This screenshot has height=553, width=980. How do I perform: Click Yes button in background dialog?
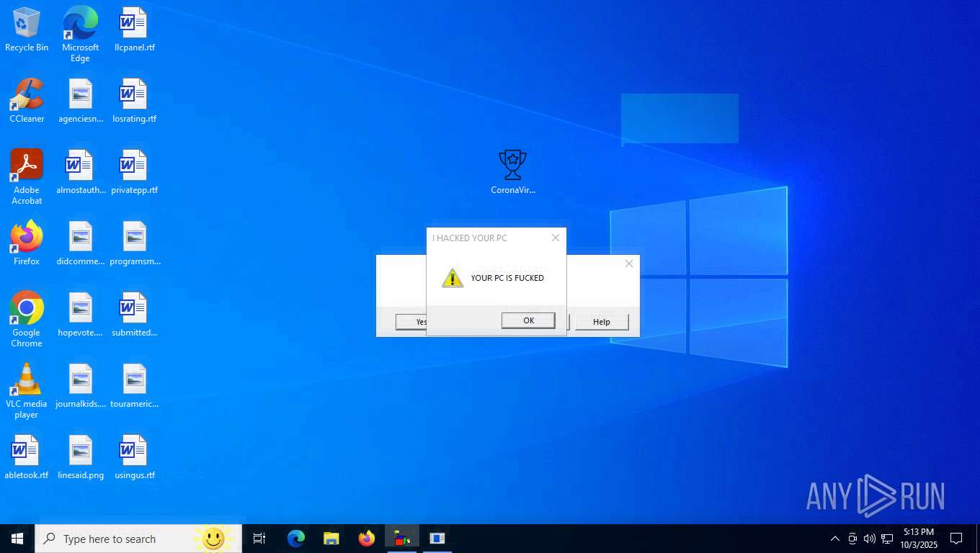click(411, 322)
